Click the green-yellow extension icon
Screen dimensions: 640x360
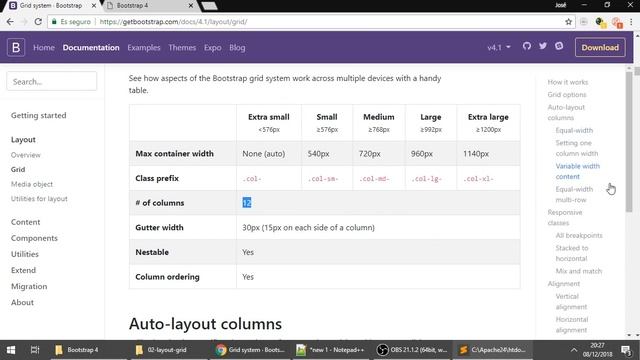600,22
